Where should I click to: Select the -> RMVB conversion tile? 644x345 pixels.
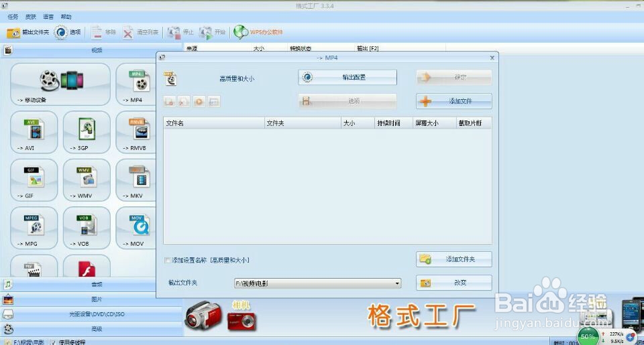(x=136, y=132)
